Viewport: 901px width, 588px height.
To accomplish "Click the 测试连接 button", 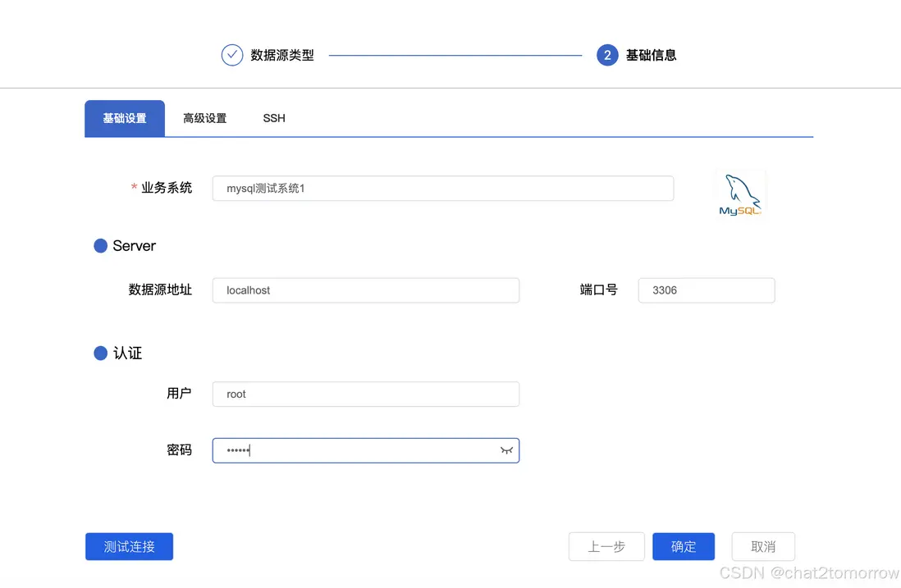I will (x=130, y=547).
